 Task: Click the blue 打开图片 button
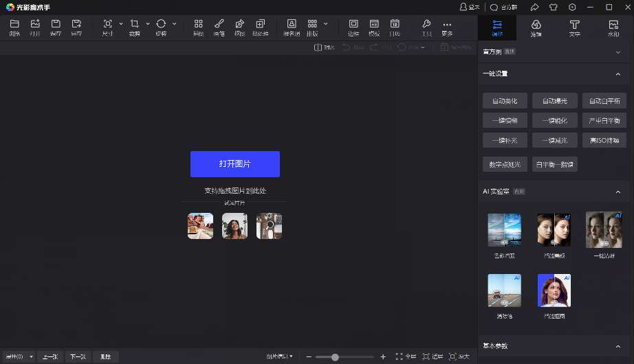pos(235,164)
